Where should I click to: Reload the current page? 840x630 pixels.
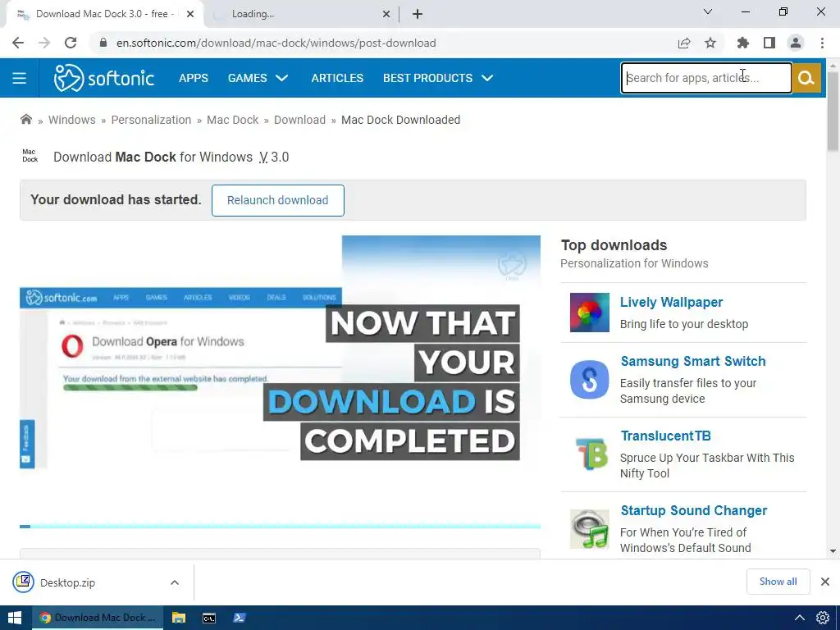click(x=71, y=43)
